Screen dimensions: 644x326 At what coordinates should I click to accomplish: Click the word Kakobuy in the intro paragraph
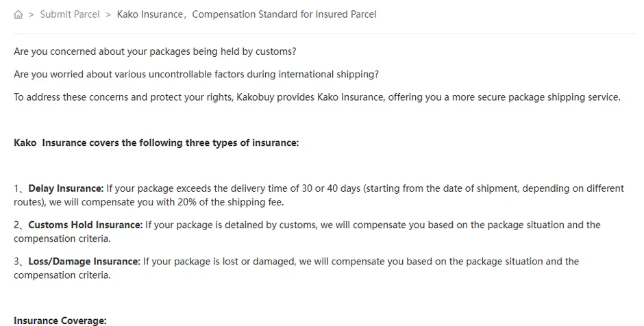255,97
